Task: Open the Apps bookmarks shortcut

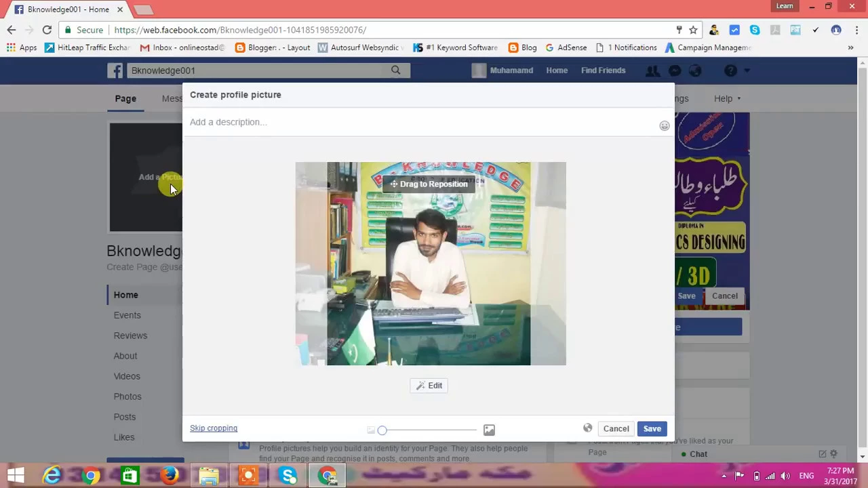Action: (22, 47)
